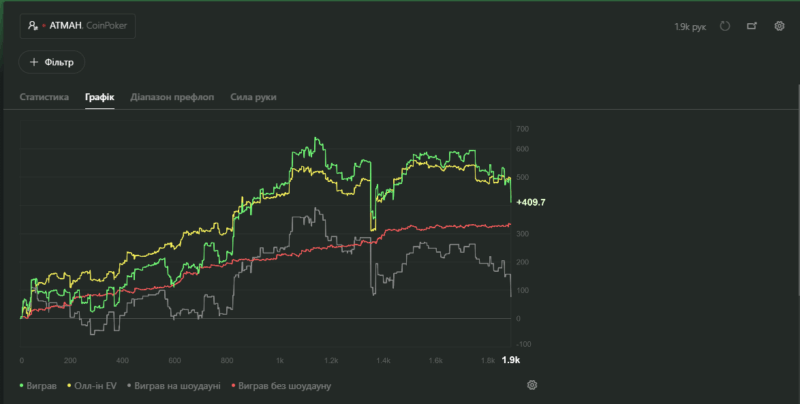Toggle the Виграв без шоудауну legend item
Image resolution: width=800 pixels, height=404 pixels.
[x=285, y=385]
